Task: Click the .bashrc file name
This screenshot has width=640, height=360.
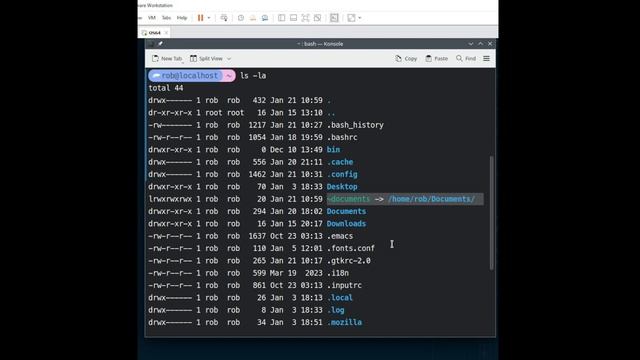Action: click(342, 138)
